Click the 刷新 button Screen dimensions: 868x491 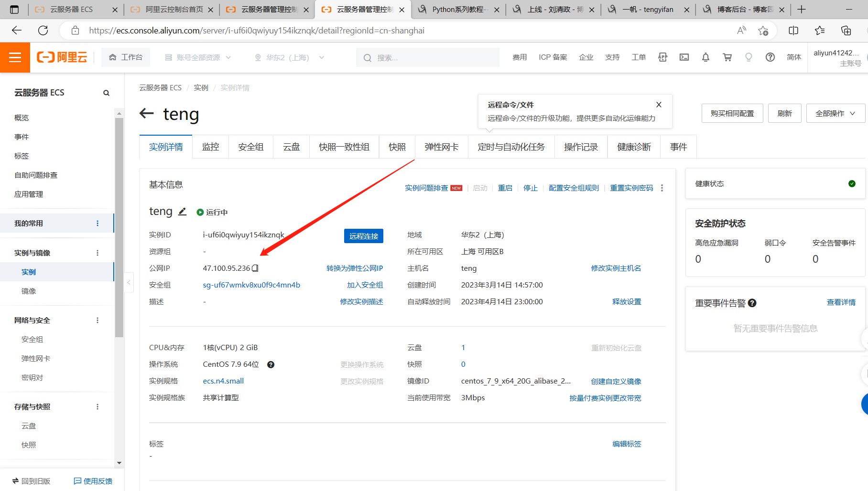pyautogui.click(x=785, y=113)
